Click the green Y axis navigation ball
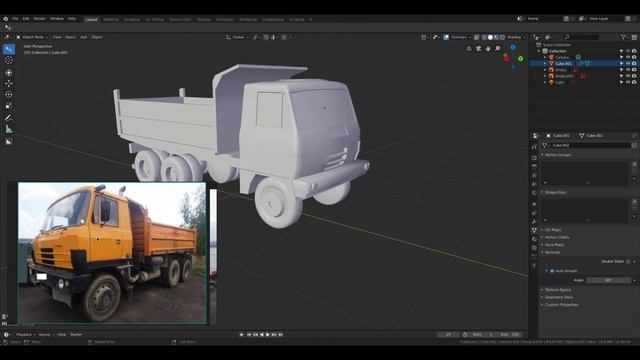The width and height of the screenshot is (640, 360). [520, 59]
